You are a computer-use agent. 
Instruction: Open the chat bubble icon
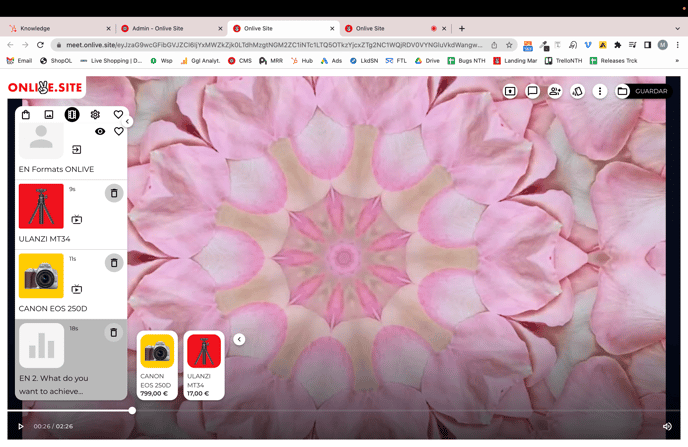point(532,91)
